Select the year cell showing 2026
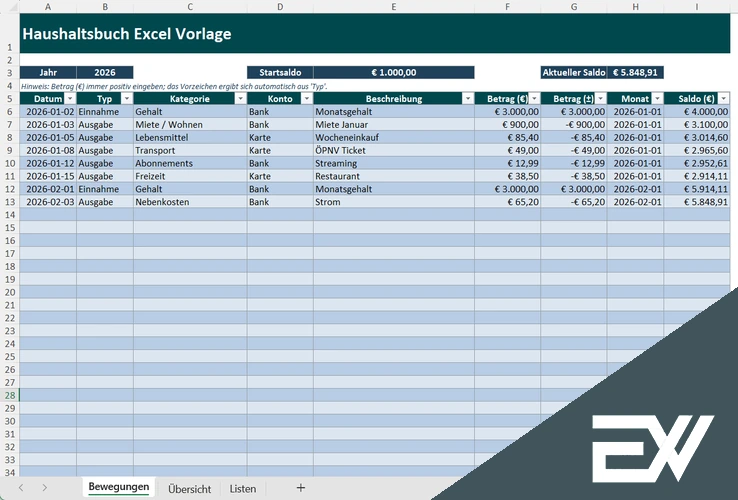 pyautogui.click(x=104, y=73)
